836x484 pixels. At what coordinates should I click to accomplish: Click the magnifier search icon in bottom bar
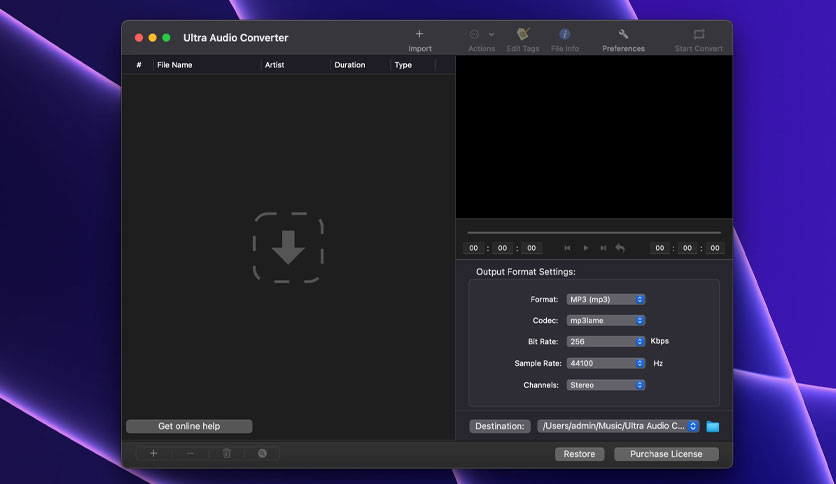262,453
